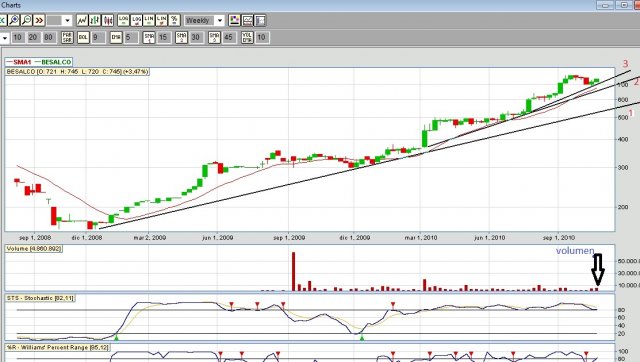Click the 300 price axis label
This screenshot has width=640, height=362.
[623, 168]
